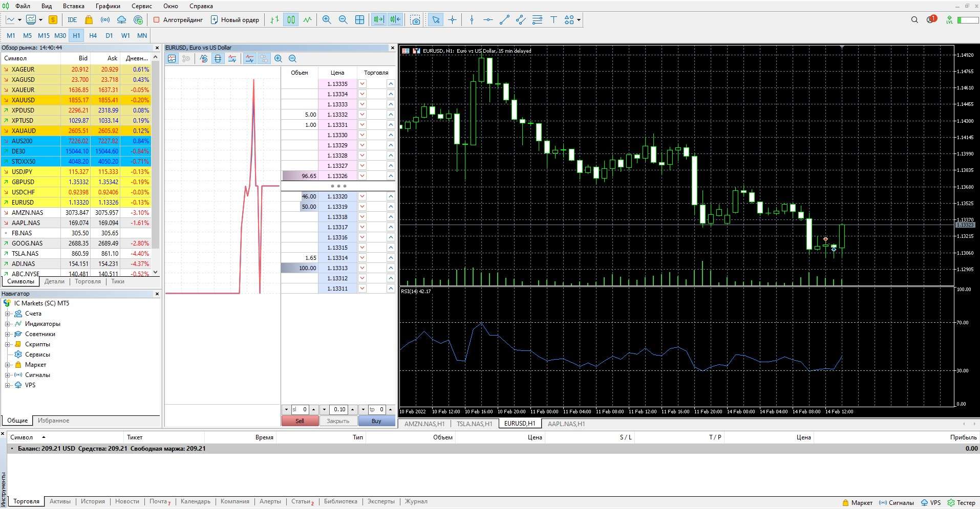Expand the Скрипты tree node
This screenshot has height=509, width=980.
[x=8, y=344]
